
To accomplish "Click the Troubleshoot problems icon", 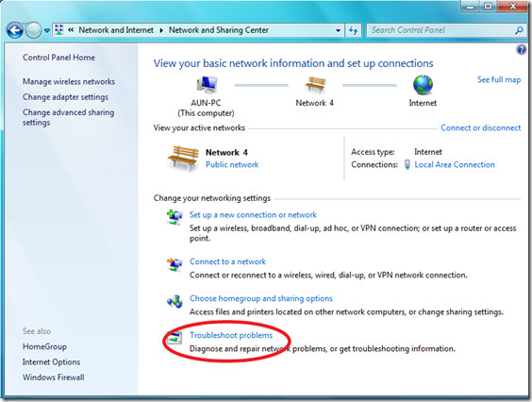I will [175, 338].
